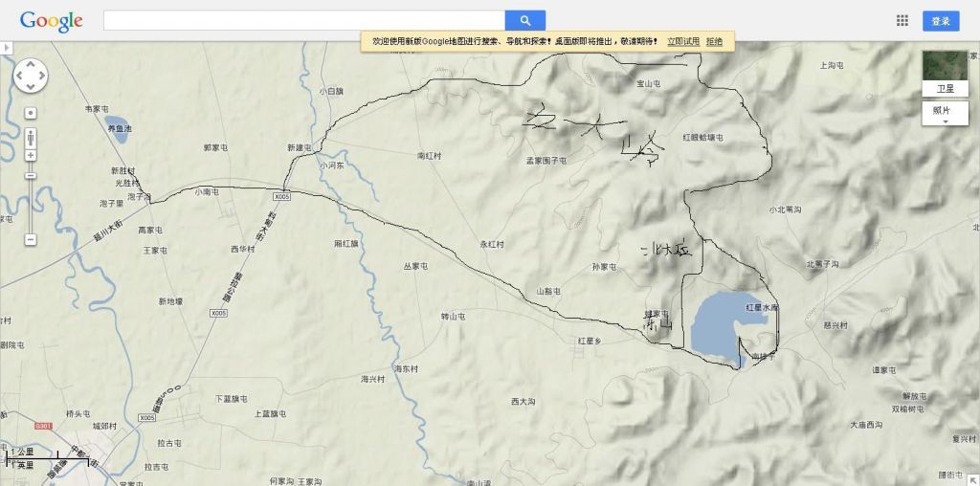Open the Google apps grid
Viewport: 980px width, 486px height.
click(x=902, y=20)
